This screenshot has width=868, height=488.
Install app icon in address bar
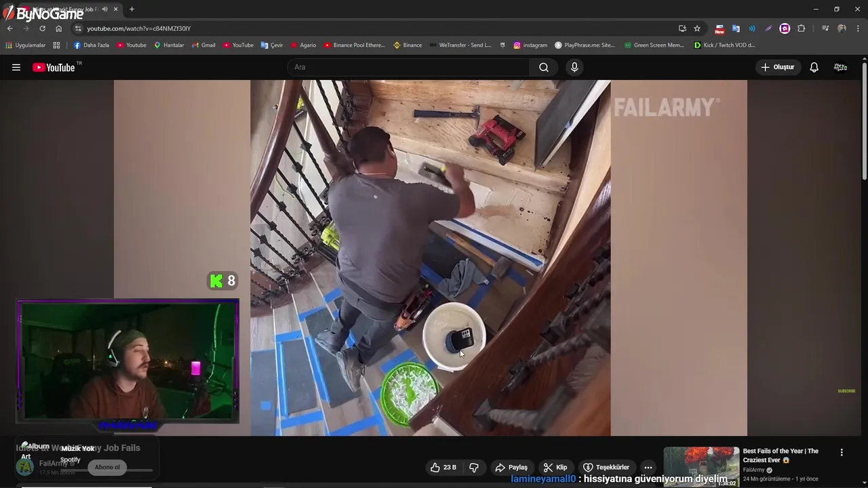[682, 28]
